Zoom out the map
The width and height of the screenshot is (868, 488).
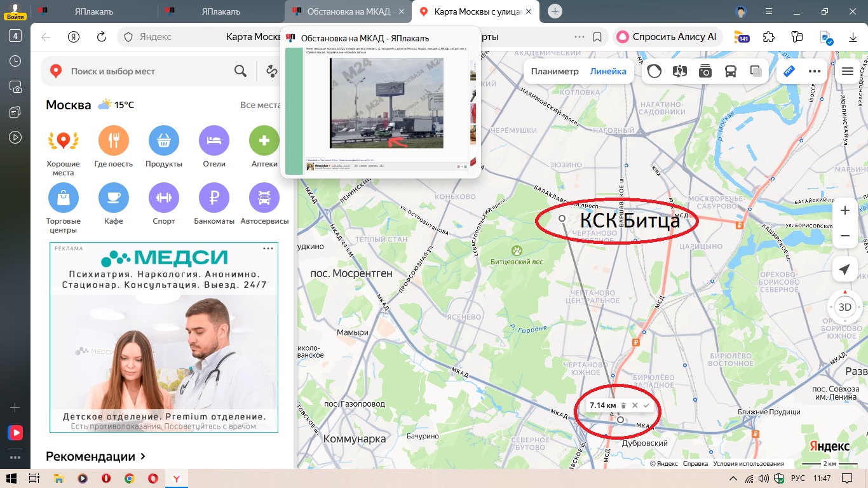click(844, 236)
